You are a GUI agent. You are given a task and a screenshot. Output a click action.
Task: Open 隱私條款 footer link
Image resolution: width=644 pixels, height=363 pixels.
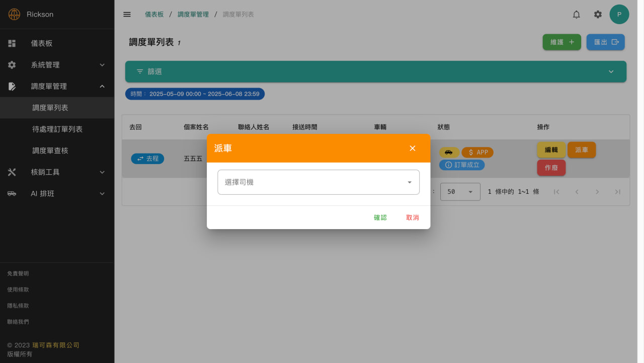point(18,306)
